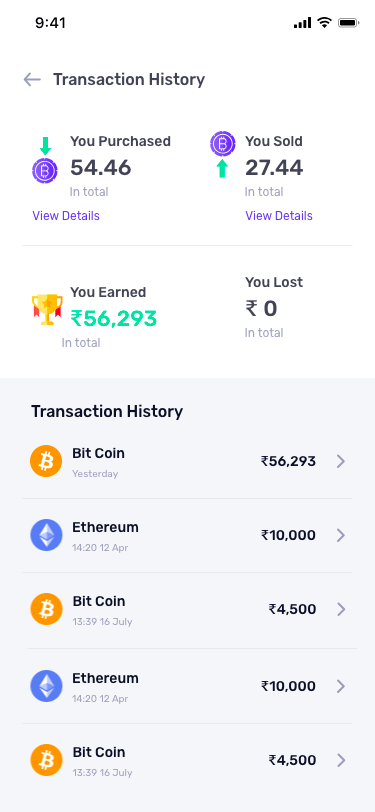Tap the green up arrow sold icon

pos(222,168)
